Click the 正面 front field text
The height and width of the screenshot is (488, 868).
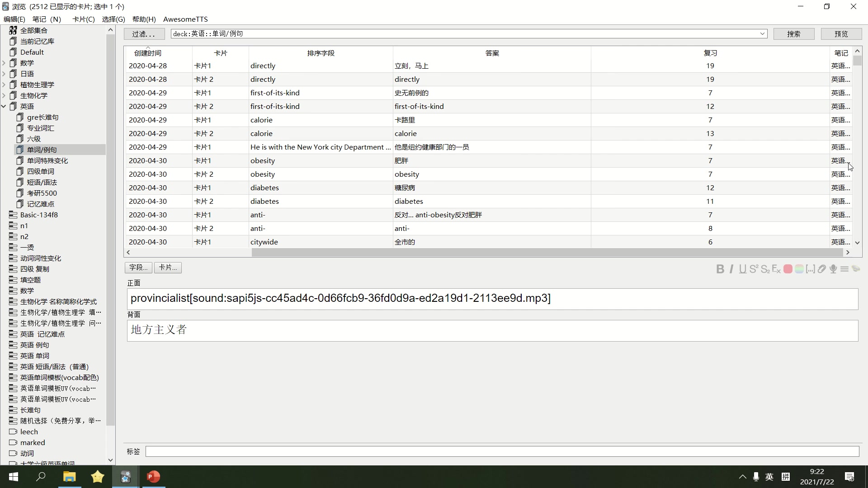coord(492,299)
